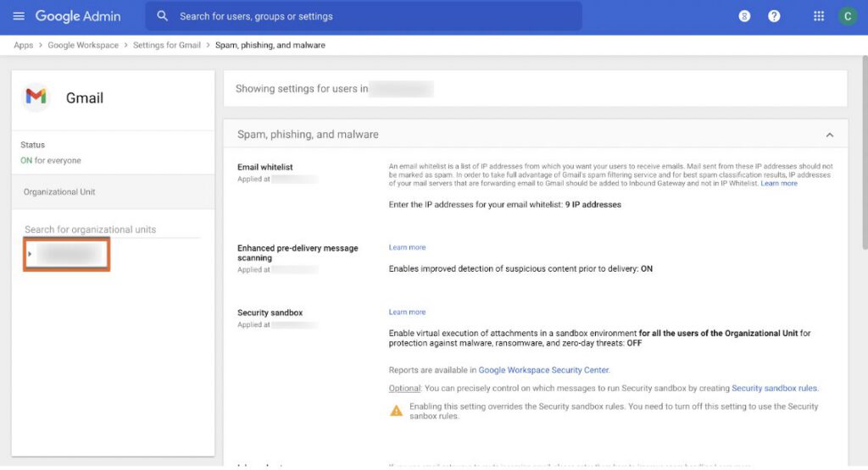Open the hourglass tasks icon
This screenshot has height=470, width=868.
point(744,16)
